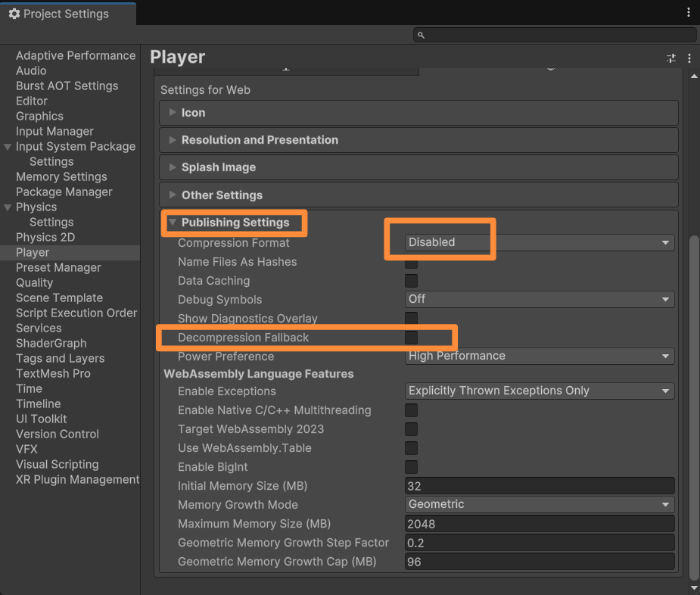The height and width of the screenshot is (595, 700).
Task: Toggle Target WebAssembly 2023 checkbox
Action: (411, 429)
